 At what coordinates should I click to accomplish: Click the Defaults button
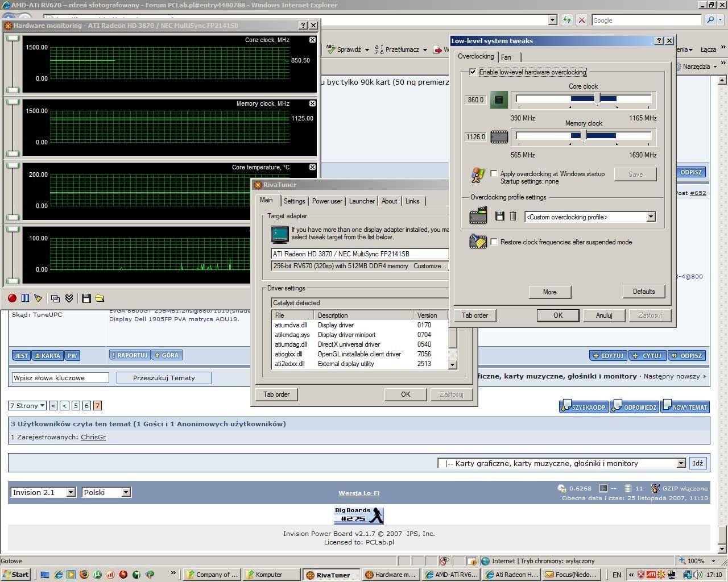pyautogui.click(x=644, y=292)
